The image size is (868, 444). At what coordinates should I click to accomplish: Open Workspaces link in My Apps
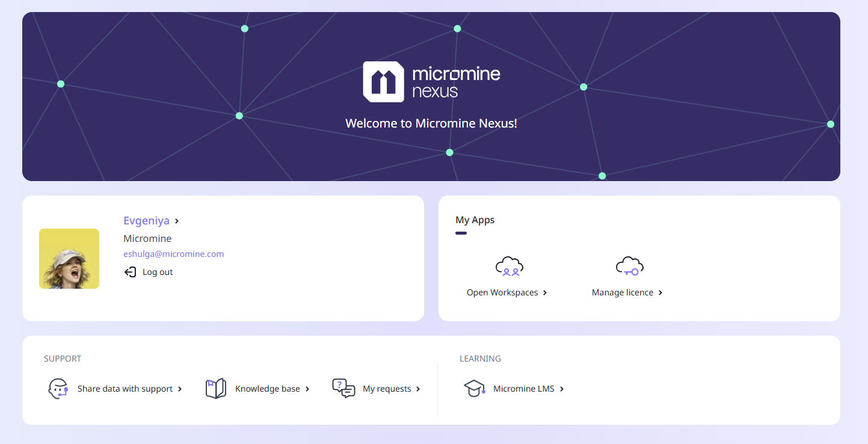[x=502, y=292]
